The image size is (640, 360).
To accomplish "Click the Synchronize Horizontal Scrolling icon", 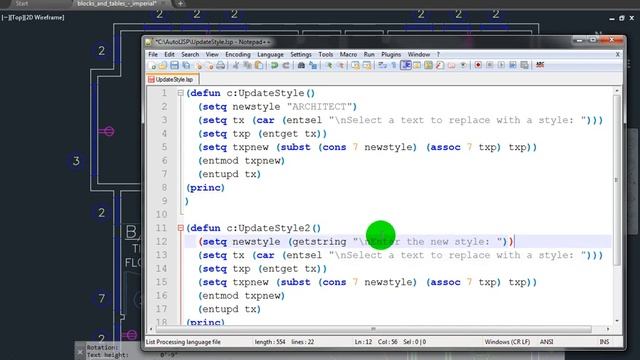I will [367, 65].
